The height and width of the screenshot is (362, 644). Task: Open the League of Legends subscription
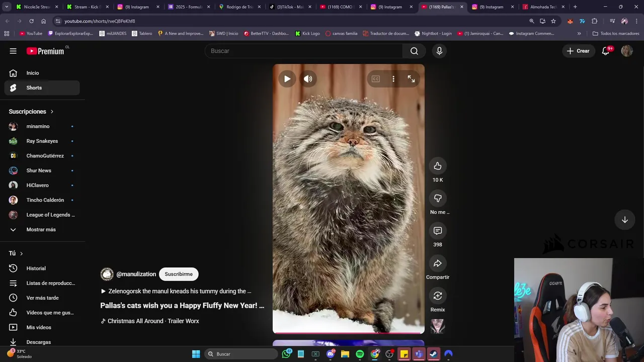pyautogui.click(x=42, y=215)
